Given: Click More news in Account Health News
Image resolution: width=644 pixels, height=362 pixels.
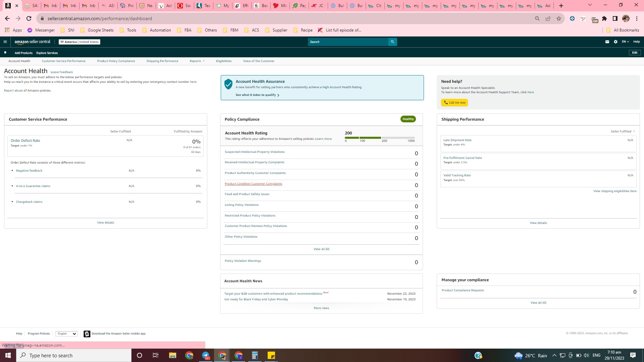Looking at the screenshot, I should [x=321, y=308].
